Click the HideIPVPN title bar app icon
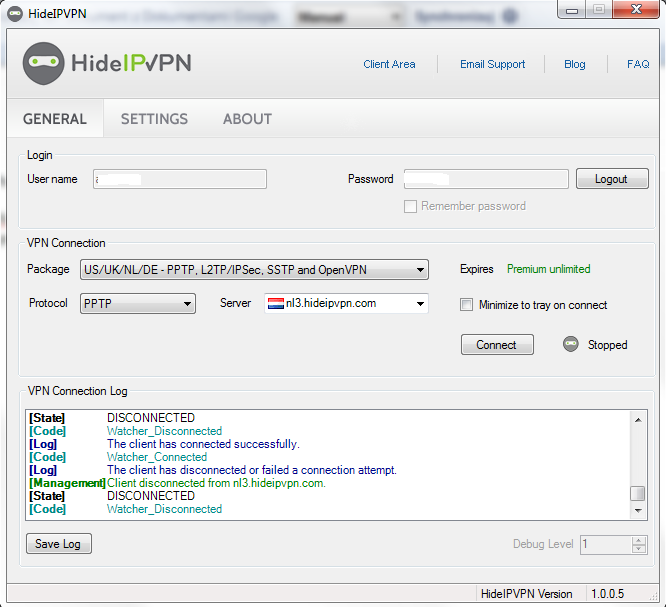The height and width of the screenshot is (607, 666). click(x=15, y=14)
